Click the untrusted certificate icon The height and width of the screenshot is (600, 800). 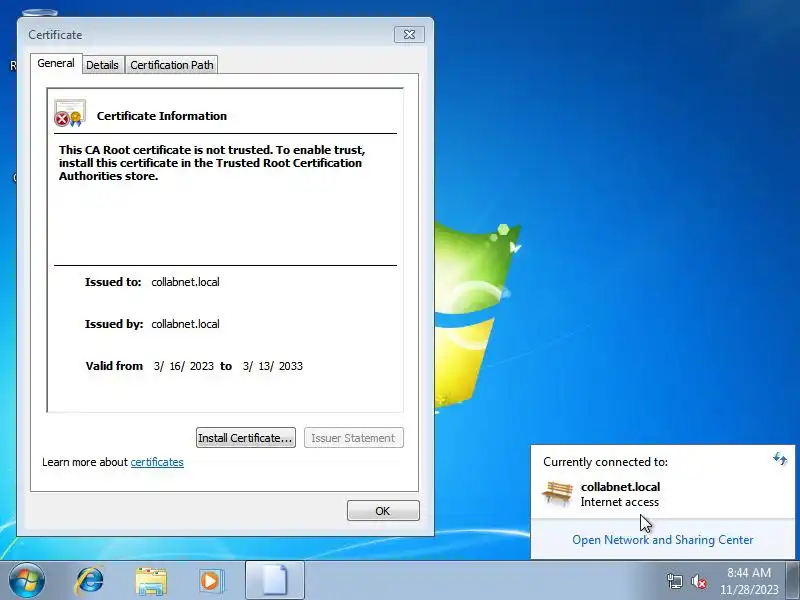(70, 113)
